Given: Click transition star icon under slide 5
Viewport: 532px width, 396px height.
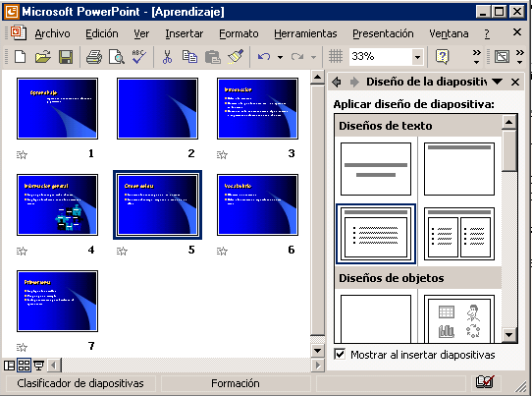Looking at the screenshot, I should coord(122,252).
